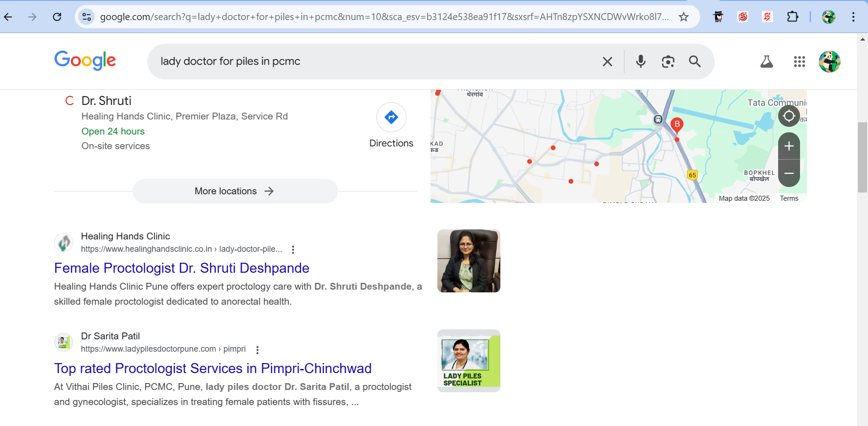Open options for Healing Hands Clinic result
The height and width of the screenshot is (426, 868).
click(293, 249)
